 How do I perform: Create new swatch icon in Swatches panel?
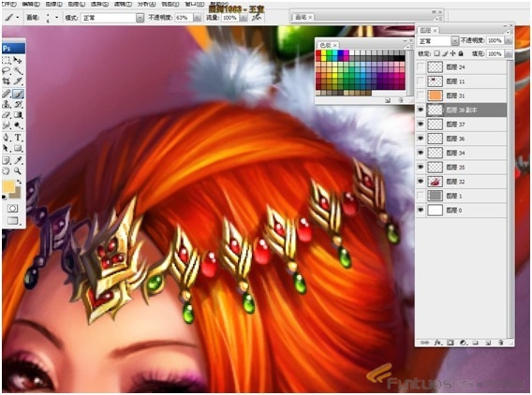[388, 100]
